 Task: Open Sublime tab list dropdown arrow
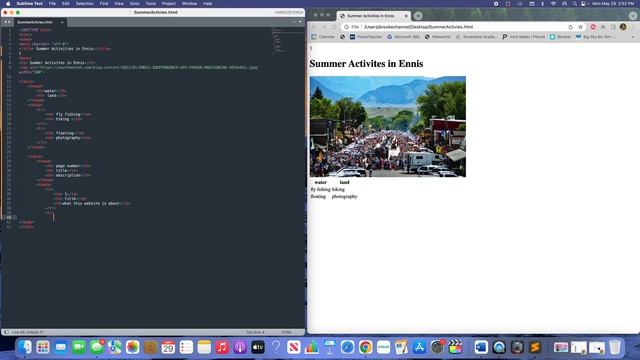pos(300,22)
